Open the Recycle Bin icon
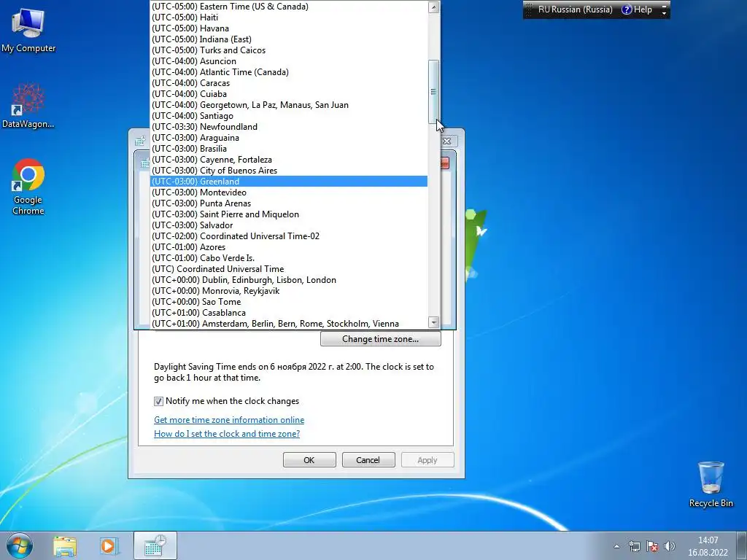This screenshot has height=560, width=747. (711, 484)
